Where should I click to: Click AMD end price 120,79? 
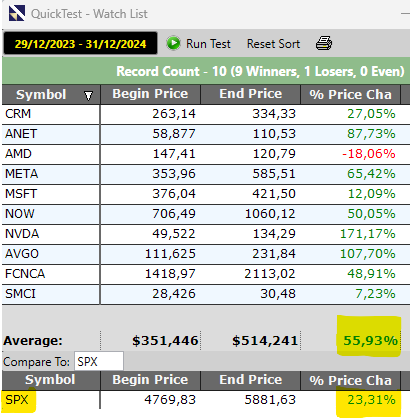pos(274,154)
